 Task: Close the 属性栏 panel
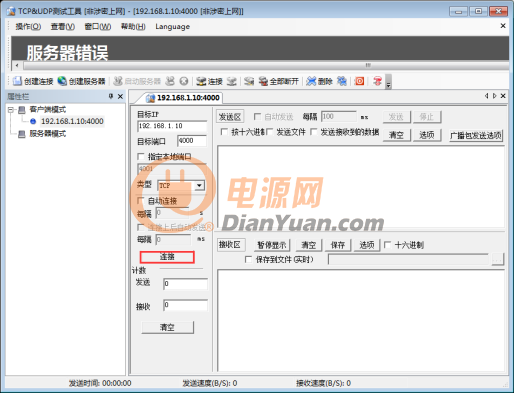(x=120, y=96)
